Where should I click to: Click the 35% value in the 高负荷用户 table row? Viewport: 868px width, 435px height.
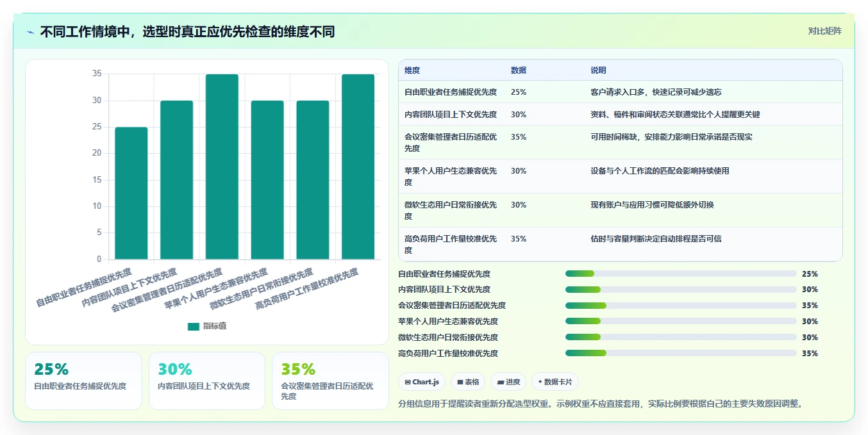[x=519, y=239]
